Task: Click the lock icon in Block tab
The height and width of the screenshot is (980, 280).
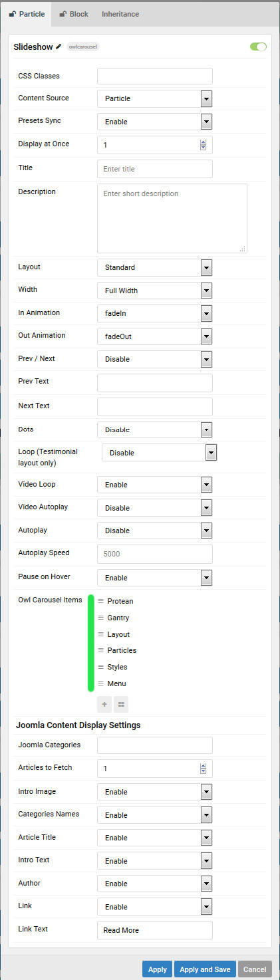Action: pos(63,13)
